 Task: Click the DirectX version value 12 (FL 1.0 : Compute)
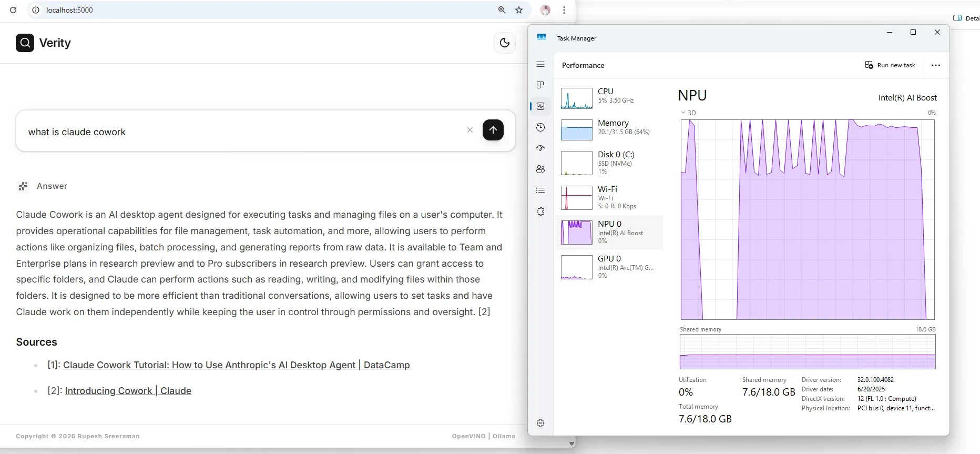click(x=887, y=399)
